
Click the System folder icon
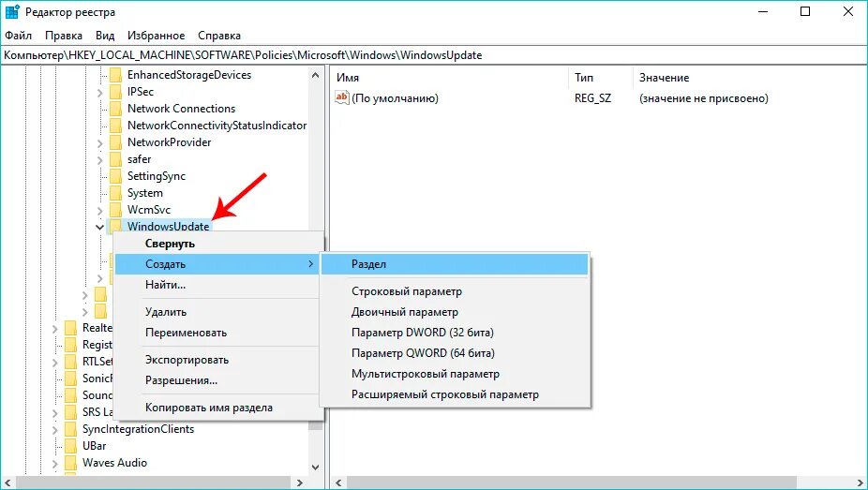coord(115,193)
